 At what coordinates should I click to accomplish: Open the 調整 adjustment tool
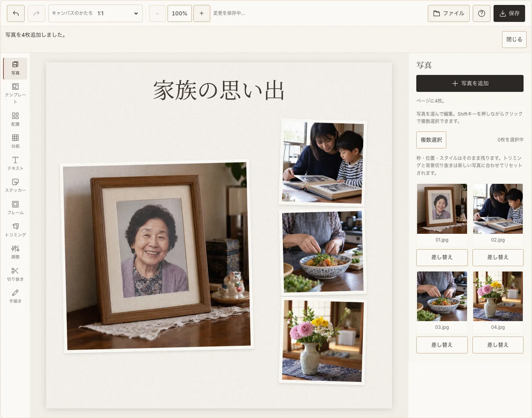(x=15, y=252)
